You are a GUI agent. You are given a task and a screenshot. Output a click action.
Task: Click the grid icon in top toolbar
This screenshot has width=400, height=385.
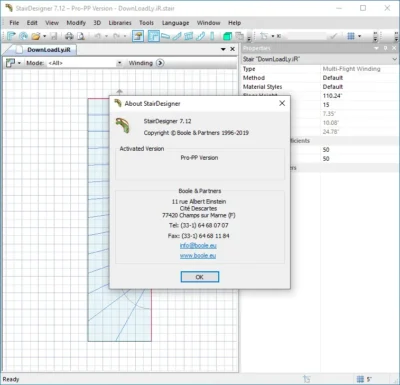pos(351,36)
